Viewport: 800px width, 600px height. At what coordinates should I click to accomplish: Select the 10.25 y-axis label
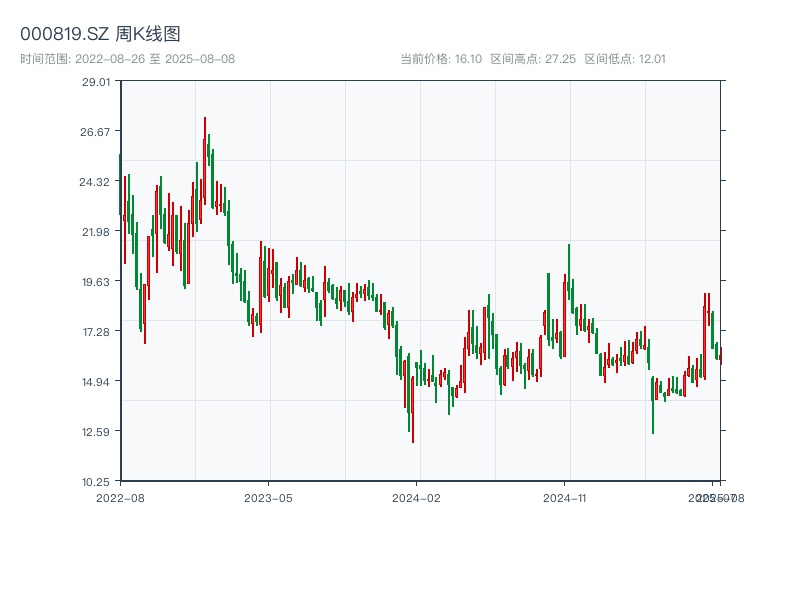(96, 482)
